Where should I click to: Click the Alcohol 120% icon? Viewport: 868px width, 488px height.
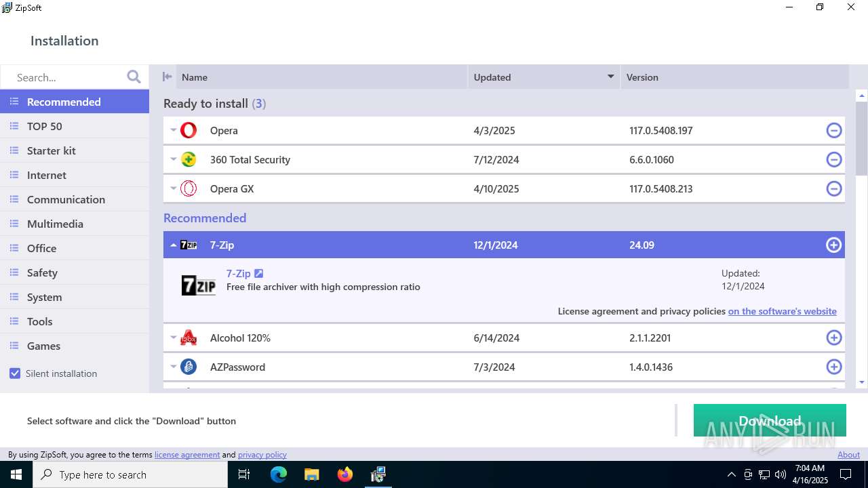[x=189, y=338]
